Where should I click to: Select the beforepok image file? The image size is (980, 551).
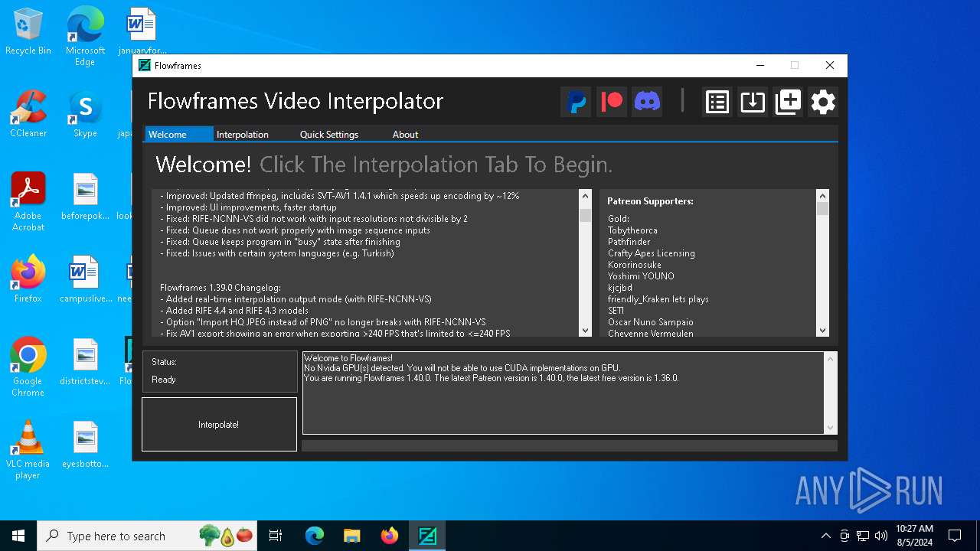pyautogui.click(x=85, y=197)
